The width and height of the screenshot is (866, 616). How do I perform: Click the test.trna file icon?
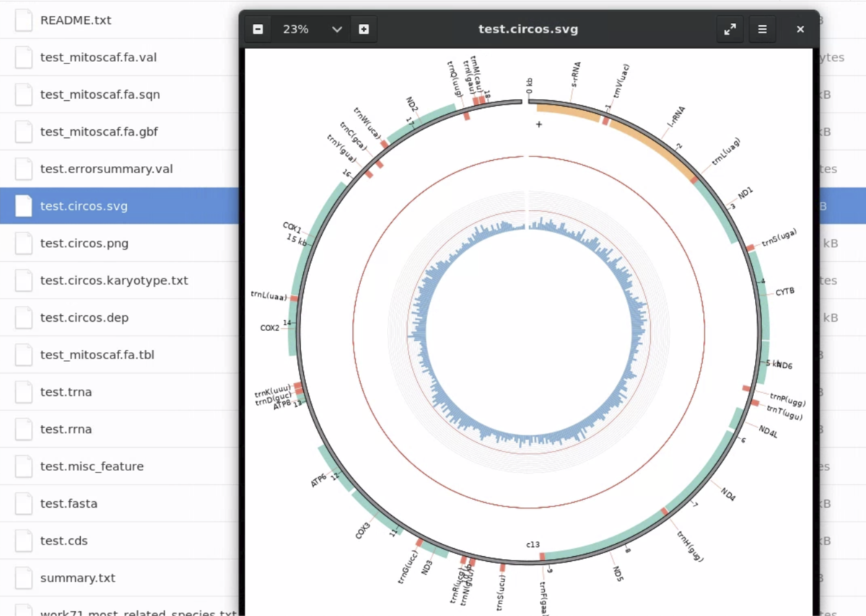click(24, 392)
